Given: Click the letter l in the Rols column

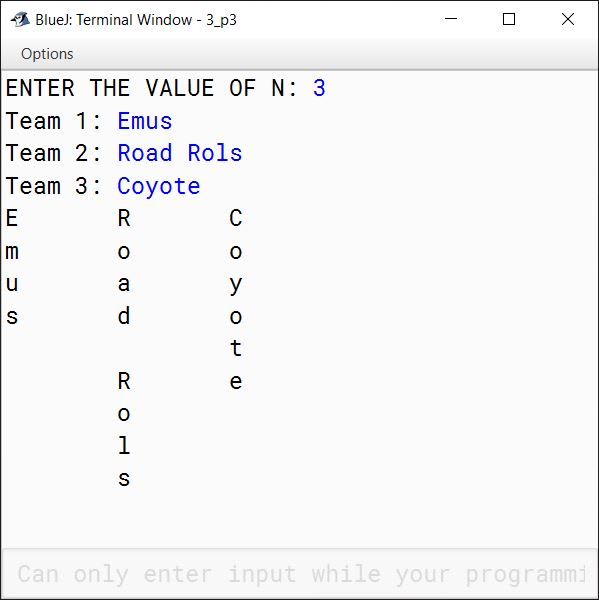Looking at the screenshot, I should 124,445.
